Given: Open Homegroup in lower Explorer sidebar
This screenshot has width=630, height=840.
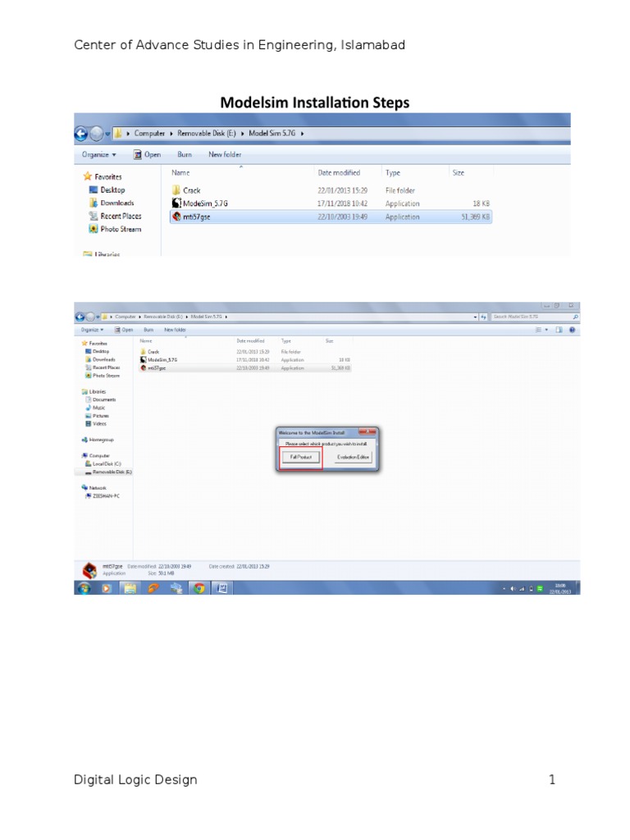Looking at the screenshot, I should (x=98, y=440).
